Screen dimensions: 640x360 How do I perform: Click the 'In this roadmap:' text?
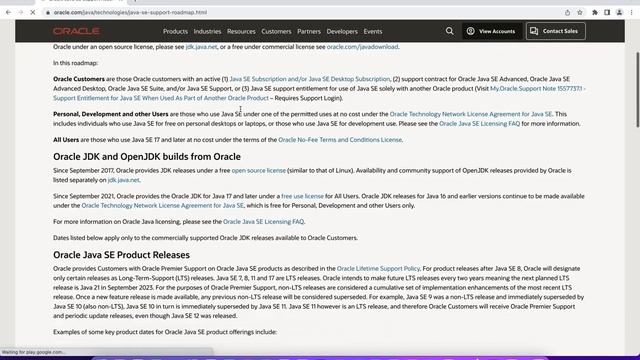76,63
